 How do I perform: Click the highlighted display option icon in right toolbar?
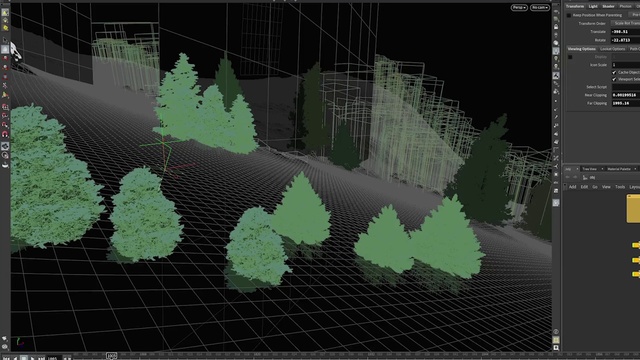[556, 51]
